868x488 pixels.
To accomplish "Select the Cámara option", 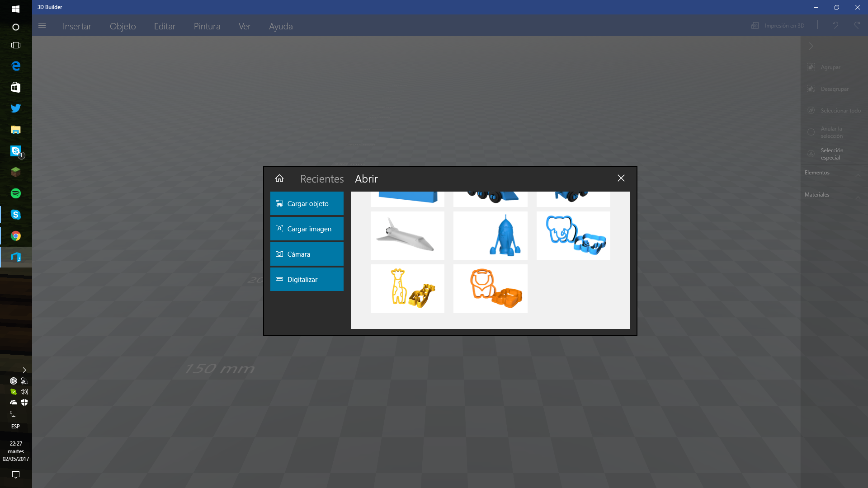I will [x=307, y=254].
